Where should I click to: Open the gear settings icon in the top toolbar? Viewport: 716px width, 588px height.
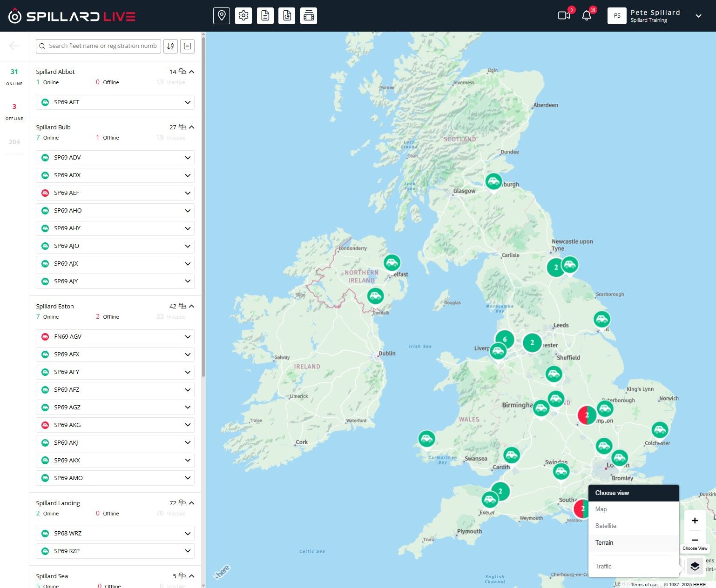[x=243, y=16]
